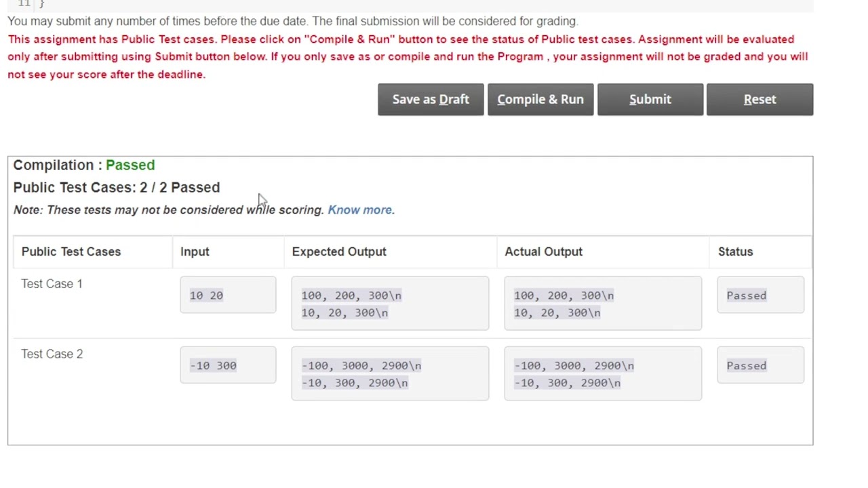Click Test Case 1 Passed status
The height and width of the screenshot is (488, 868).
[x=760, y=296]
